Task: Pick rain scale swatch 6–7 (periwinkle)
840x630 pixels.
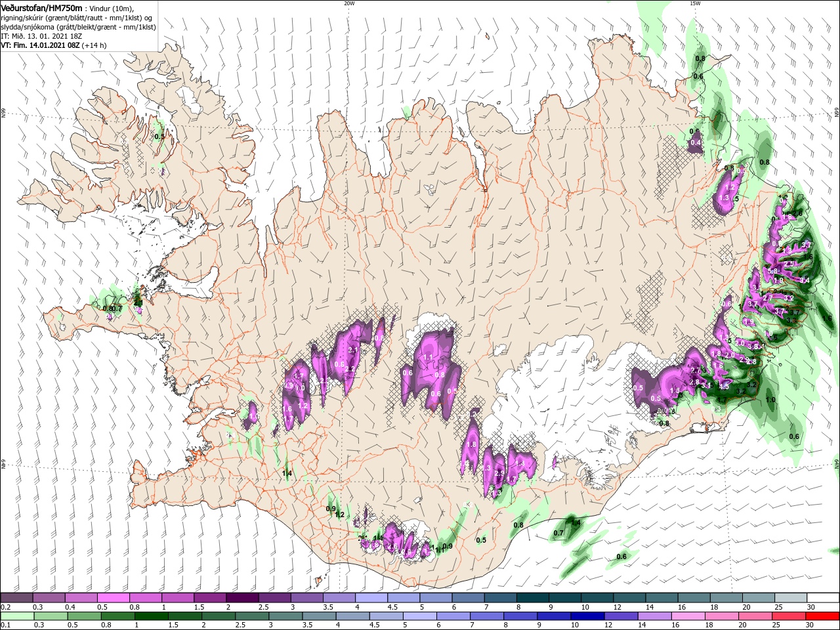Action: 453,616
